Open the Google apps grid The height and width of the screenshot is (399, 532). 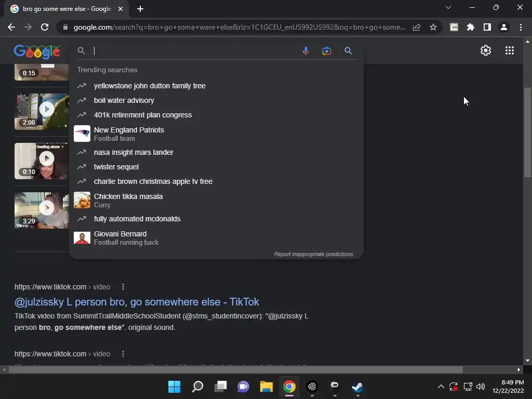coord(509,50)
